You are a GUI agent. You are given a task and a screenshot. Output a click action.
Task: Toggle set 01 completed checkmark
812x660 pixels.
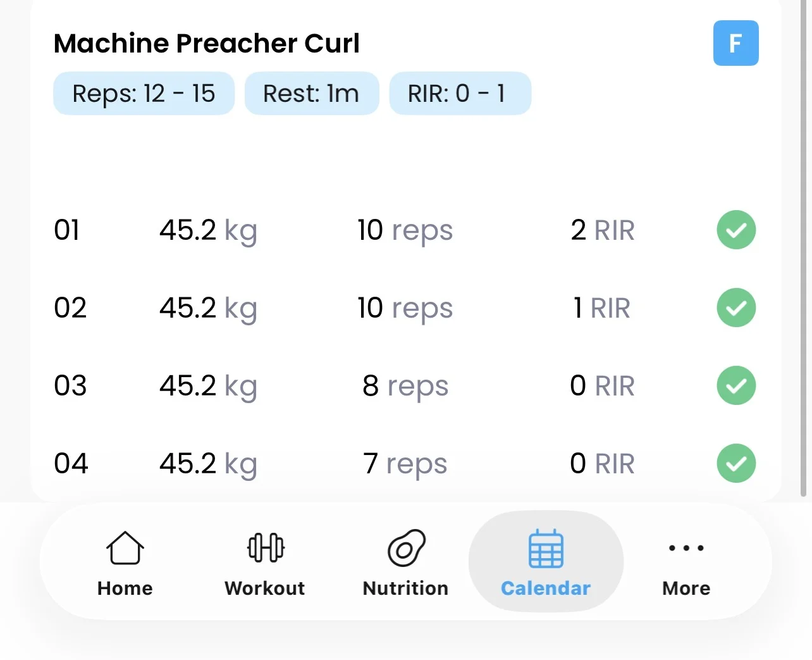(x=736, y=230)
